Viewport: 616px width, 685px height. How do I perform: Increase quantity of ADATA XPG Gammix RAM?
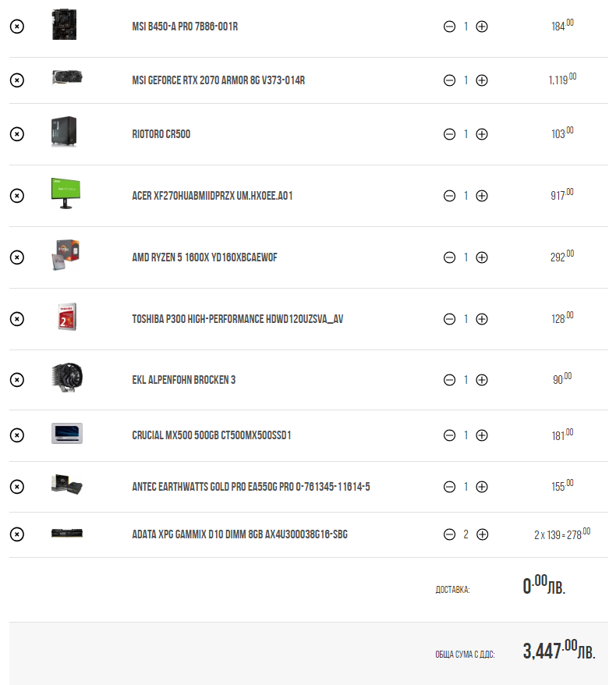pyautogui.click(x=482, y=534)
